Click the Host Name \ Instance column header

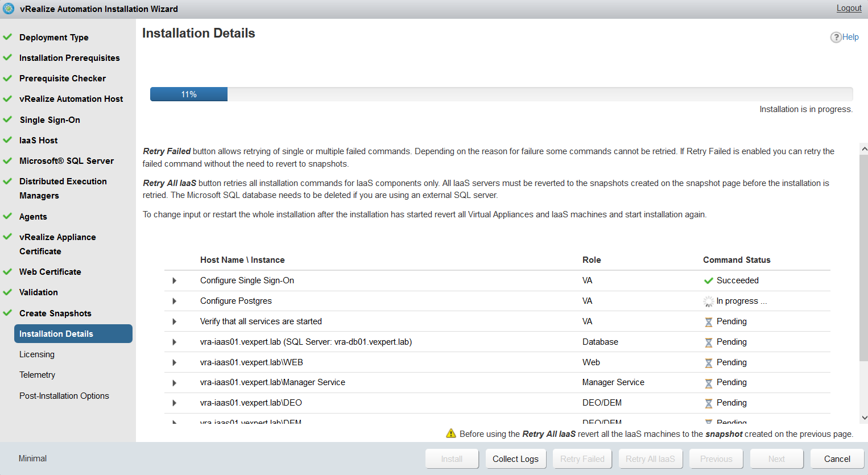pyautogui.click(x=242, y=260)
